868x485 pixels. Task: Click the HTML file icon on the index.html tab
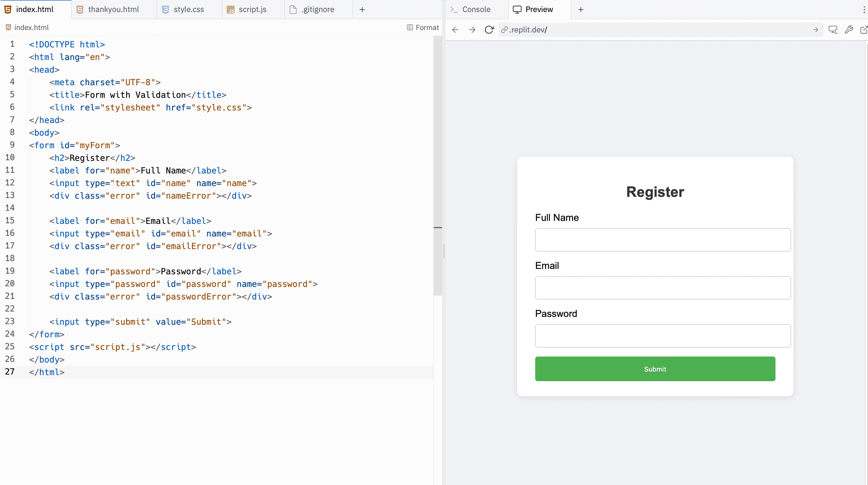8,9
